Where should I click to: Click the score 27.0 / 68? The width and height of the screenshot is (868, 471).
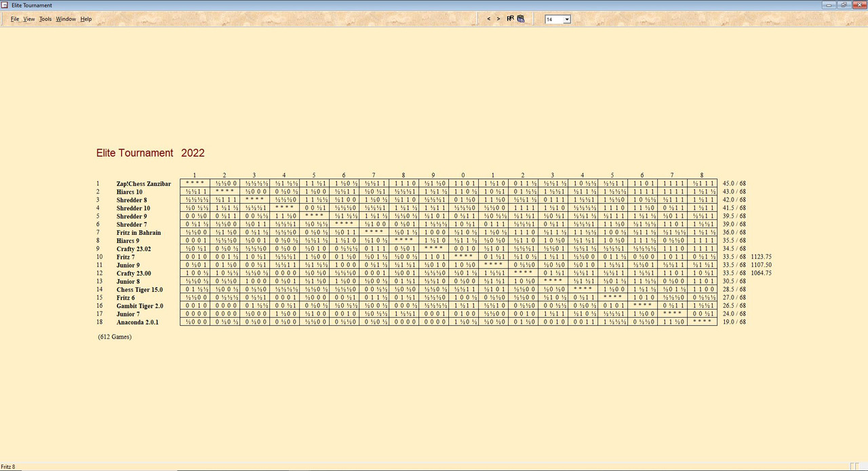pos(734,298)
